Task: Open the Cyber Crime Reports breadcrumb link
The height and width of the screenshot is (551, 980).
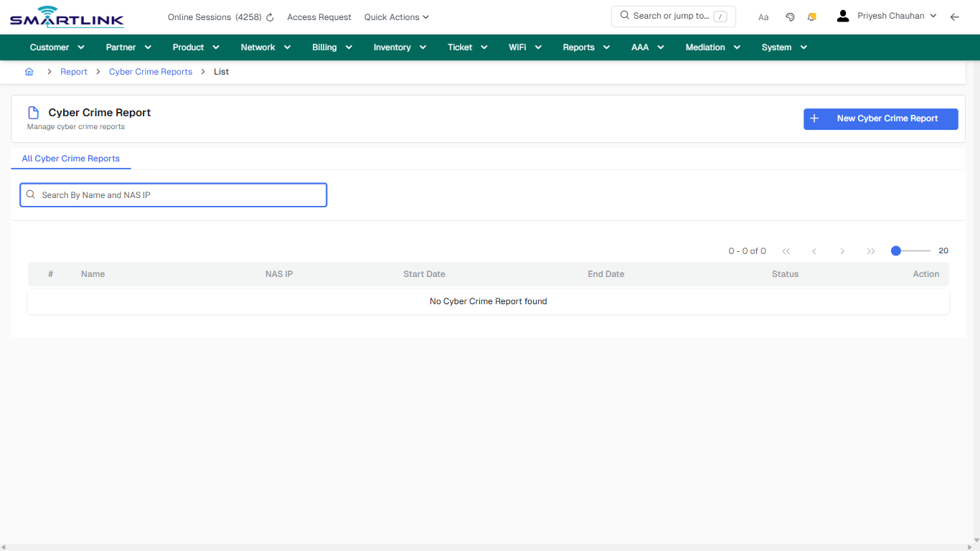Action: (x=150, y=71)
